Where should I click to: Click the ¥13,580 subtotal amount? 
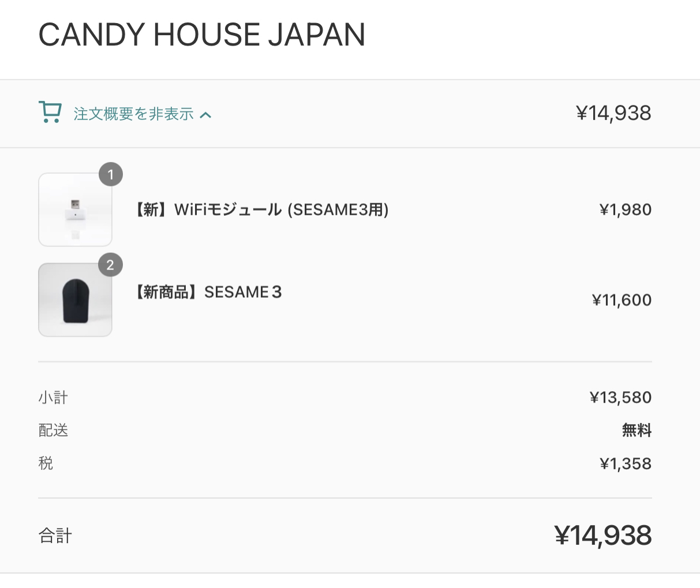point(621,398)
